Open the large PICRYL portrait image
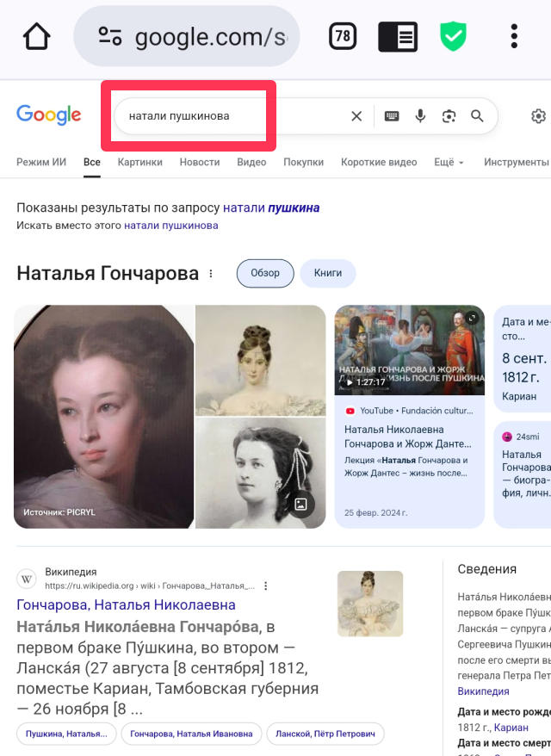Screen dimensions: 551x756 [x=103, y=417]
